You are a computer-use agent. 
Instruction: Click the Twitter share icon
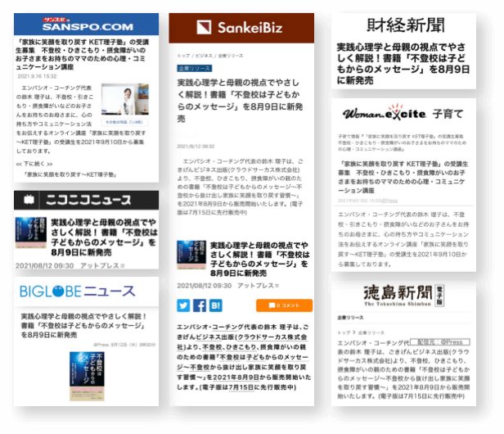[x=184, y=305]
